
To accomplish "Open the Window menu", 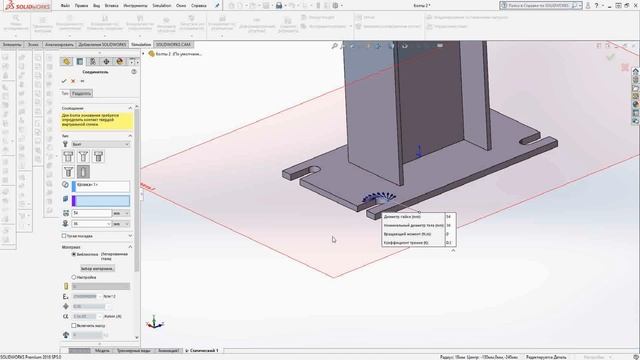I will tap(181, 6).
